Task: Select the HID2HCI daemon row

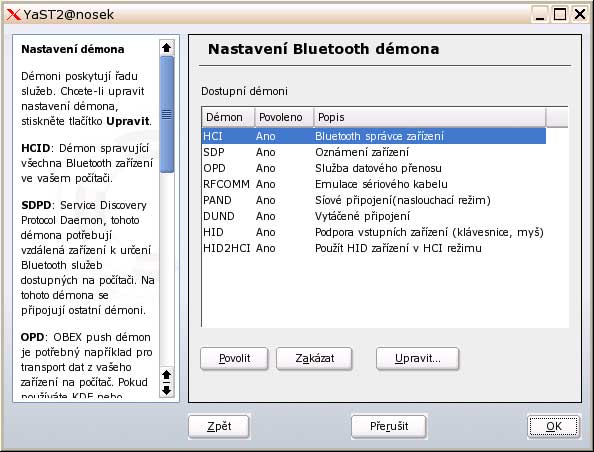Action: 374,248
